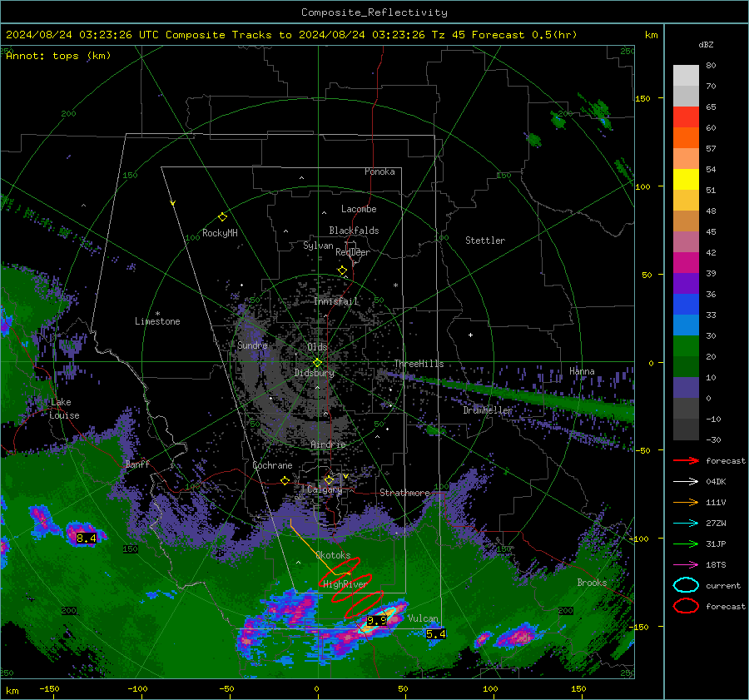Click the Olds label
The width and height of the screenshot is (749, 700).
[x=317, y=346]
